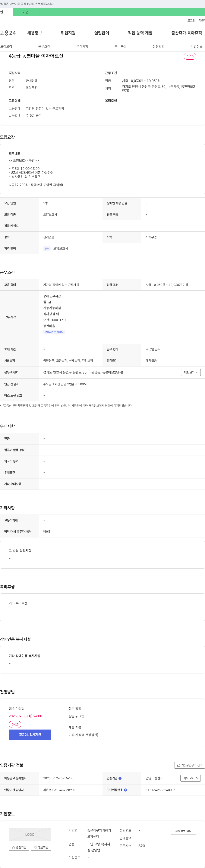Click the company LOGO placeholder image
This screenshot has width=205, height=868.
point(30,834)
